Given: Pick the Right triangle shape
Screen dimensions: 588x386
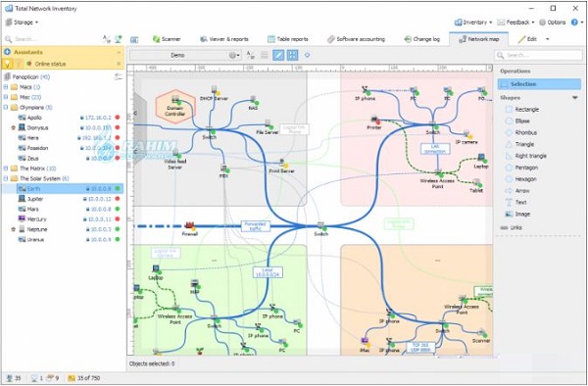Looking at the screenshot, I should click(525, 156).
